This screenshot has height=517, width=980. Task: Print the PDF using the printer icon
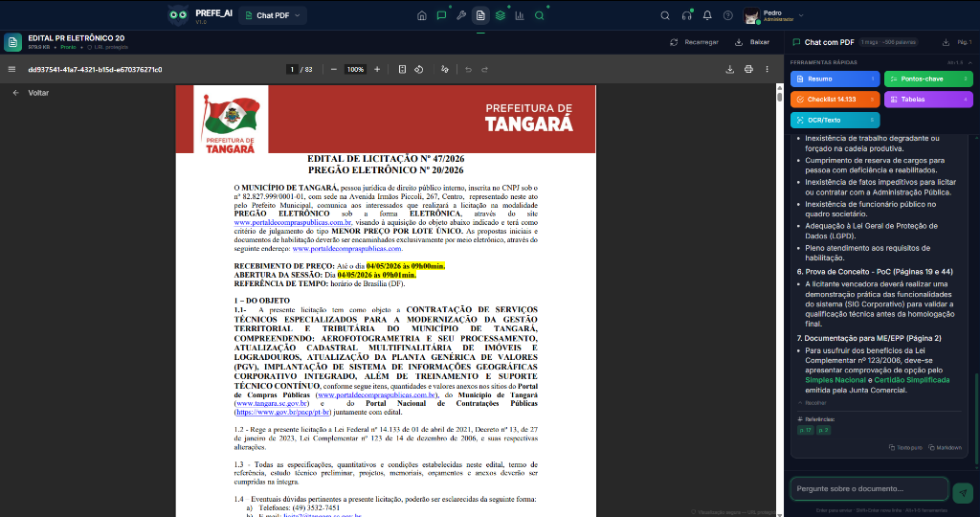tap(748, 69)
